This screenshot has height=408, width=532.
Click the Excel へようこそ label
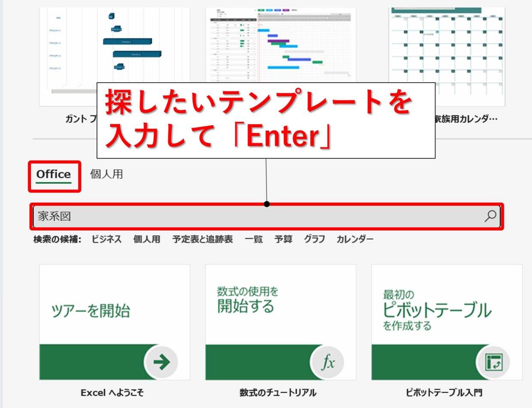point(112,393)
